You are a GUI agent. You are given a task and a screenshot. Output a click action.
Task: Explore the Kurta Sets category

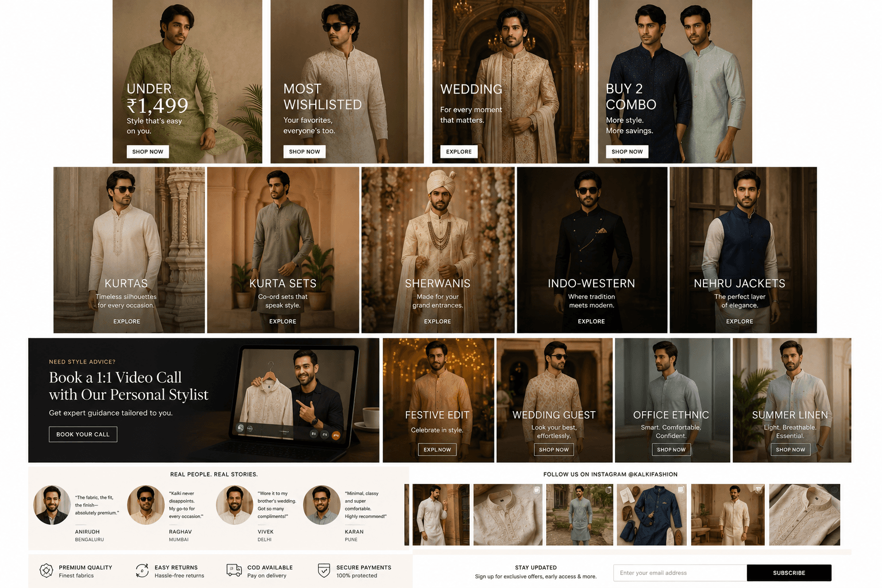pyautogui.click(x=283, y=322)
